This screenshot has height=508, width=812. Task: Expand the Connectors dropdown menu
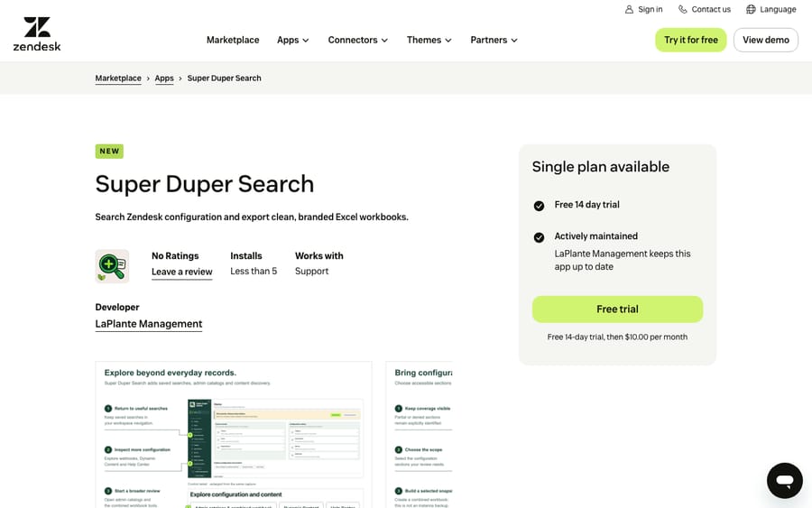358,40
